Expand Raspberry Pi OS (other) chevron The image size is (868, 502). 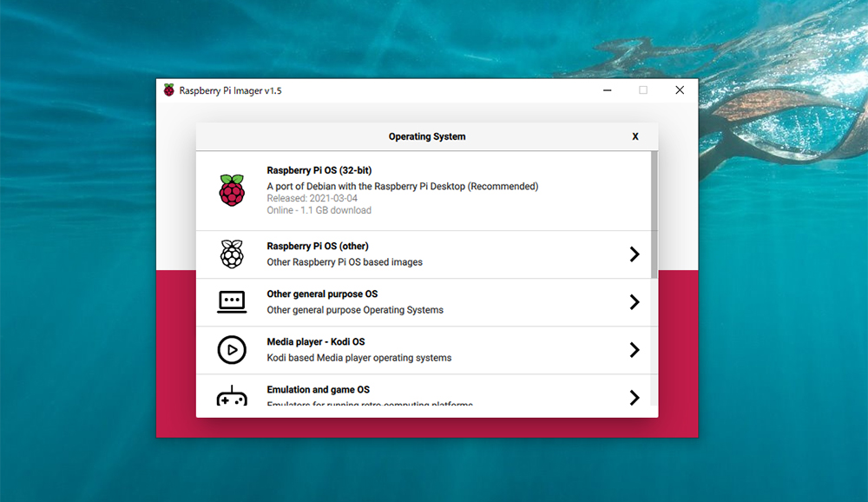[x=635, y=254]
